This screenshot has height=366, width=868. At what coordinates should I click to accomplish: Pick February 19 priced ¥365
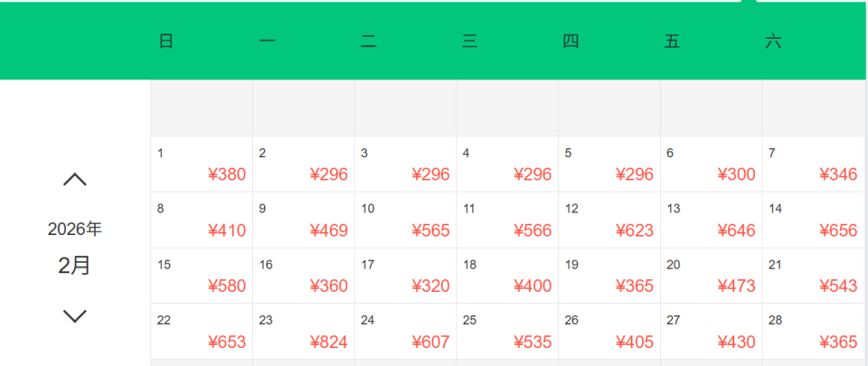coord(609,277)
